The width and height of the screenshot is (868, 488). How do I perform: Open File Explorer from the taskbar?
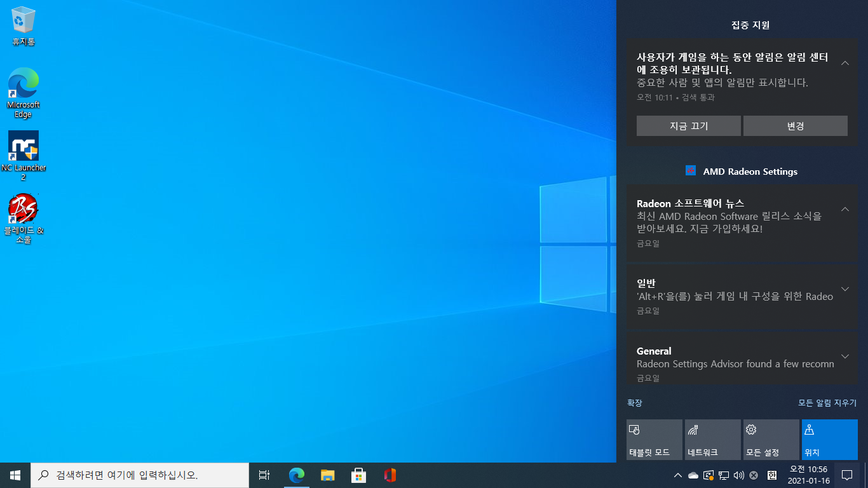(x=328, y=475)
